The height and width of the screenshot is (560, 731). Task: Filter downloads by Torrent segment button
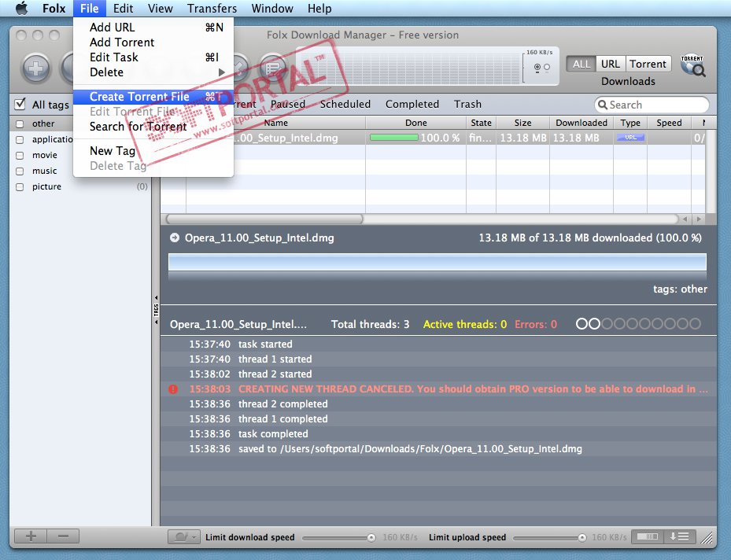(x=648, y=64)
